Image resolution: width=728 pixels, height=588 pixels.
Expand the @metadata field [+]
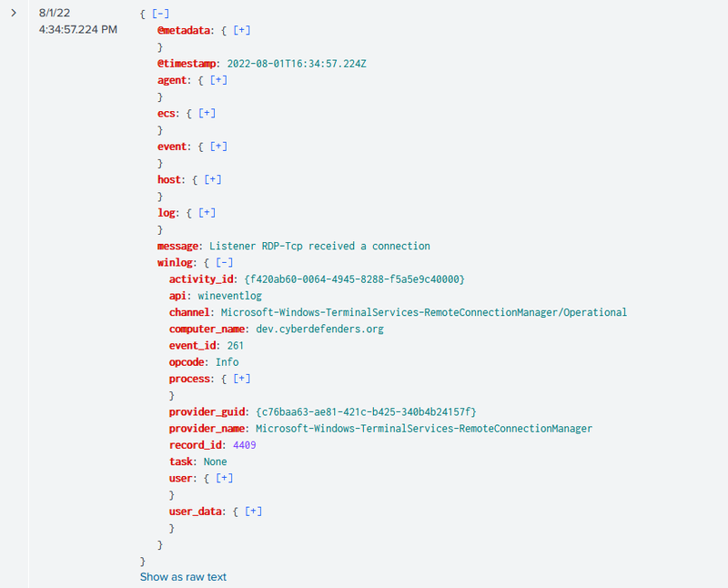point(242,30)
